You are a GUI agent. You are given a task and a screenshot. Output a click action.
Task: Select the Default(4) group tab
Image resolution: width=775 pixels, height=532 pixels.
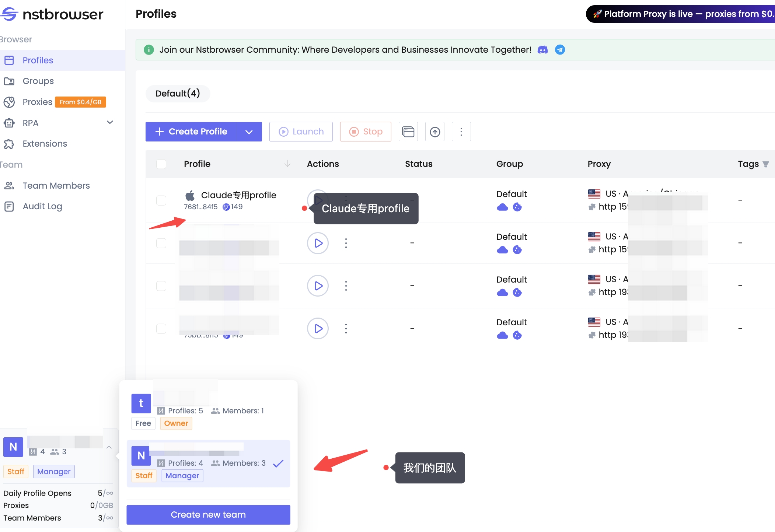pos(178,94)
